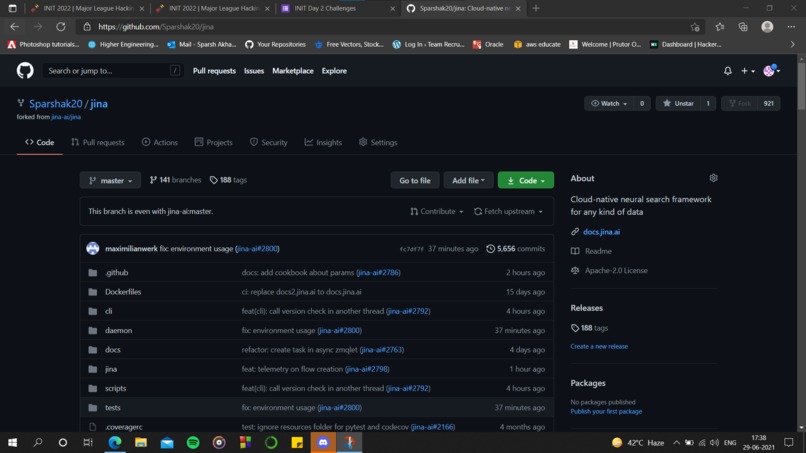Switch to the Projects tab

coord(213,142)
